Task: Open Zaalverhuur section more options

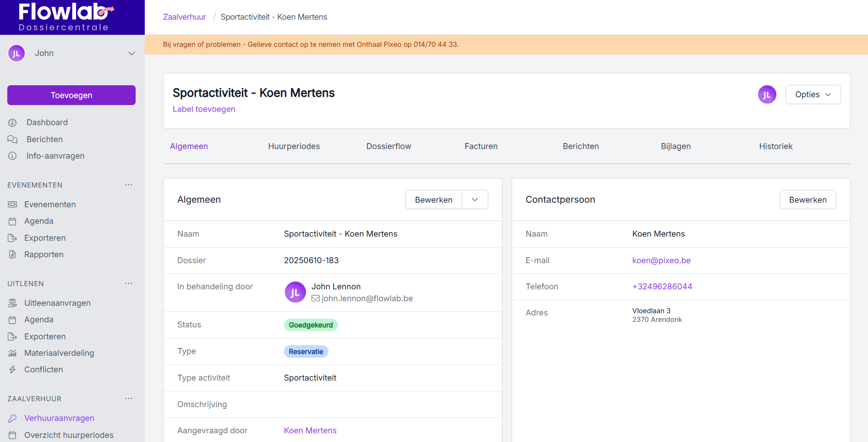Action: click(129, 398)
